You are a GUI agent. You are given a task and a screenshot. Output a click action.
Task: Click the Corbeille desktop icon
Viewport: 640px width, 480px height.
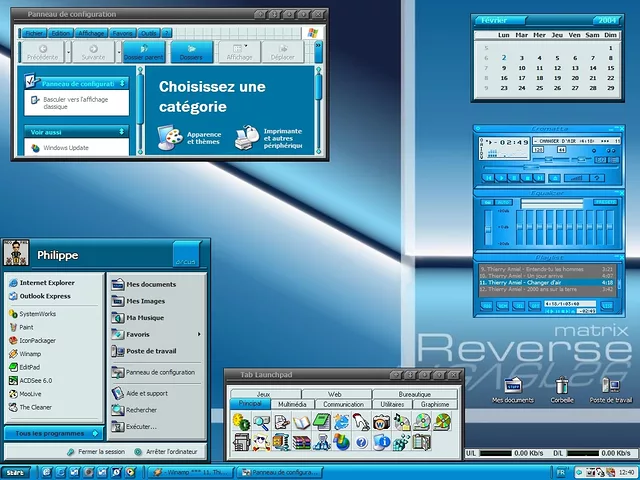(562, 386)
